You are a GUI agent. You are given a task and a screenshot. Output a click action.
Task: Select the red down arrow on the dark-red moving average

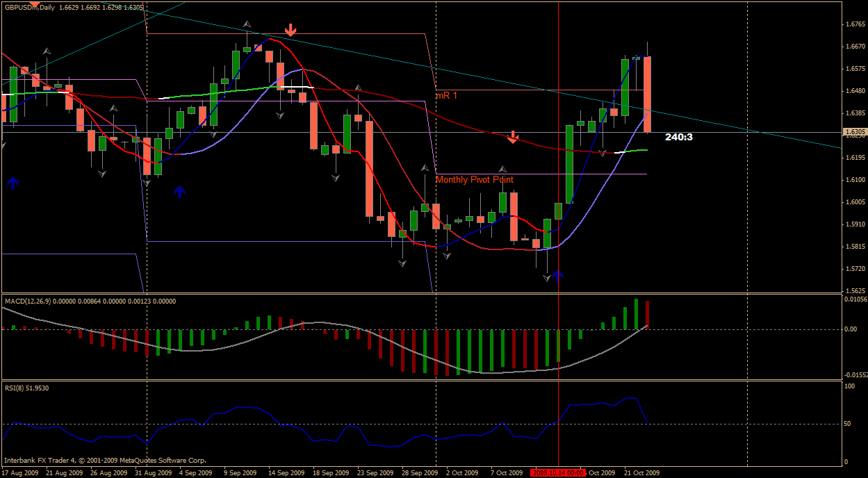pos(513,137)
